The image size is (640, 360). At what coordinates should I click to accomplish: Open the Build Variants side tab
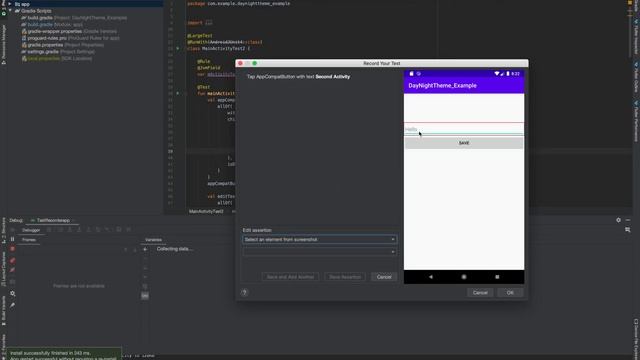[4, 311]
